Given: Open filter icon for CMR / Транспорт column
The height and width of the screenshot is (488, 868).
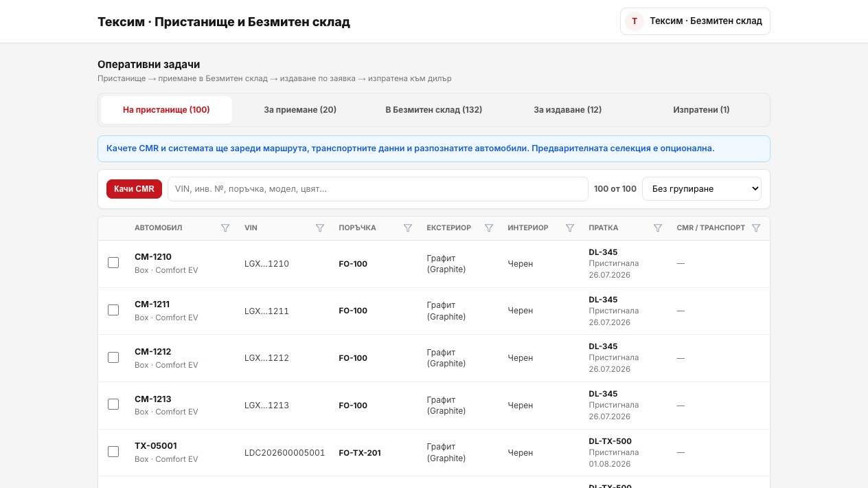Looking at the screenshot, I should [x=756, y=228].
